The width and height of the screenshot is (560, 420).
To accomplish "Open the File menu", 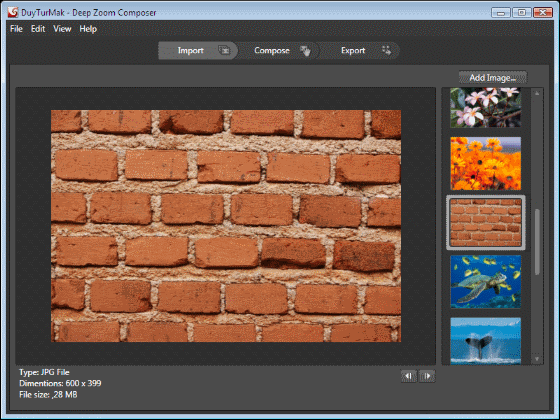I will 16,29.
